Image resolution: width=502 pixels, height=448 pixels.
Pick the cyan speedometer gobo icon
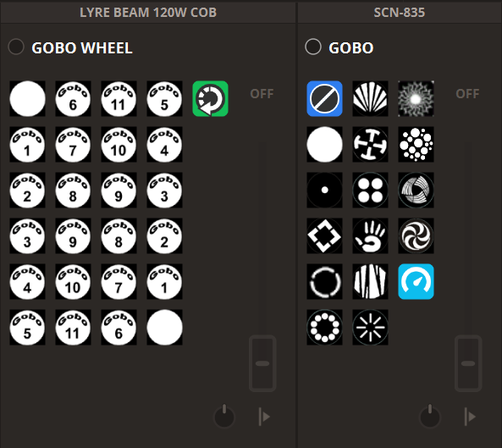point(416,282)
